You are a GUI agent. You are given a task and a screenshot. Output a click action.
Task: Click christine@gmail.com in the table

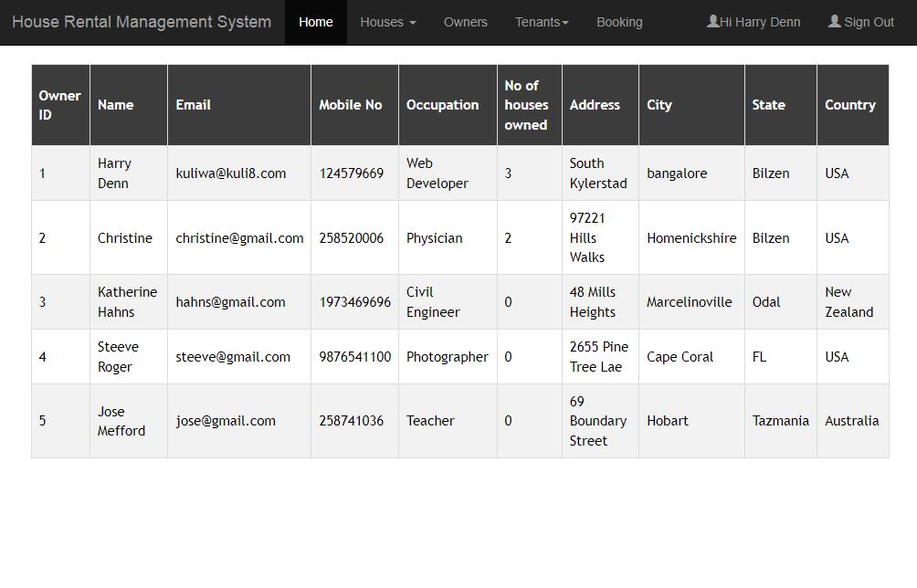click(239, 238)
